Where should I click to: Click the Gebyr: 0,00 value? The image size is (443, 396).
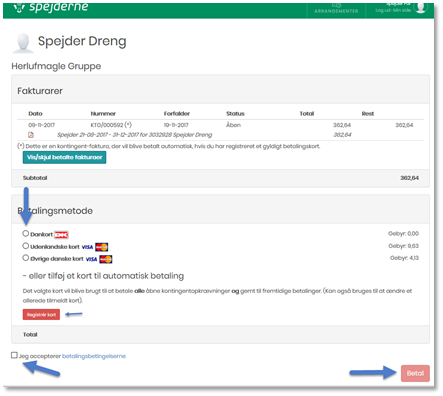[403, 234]
